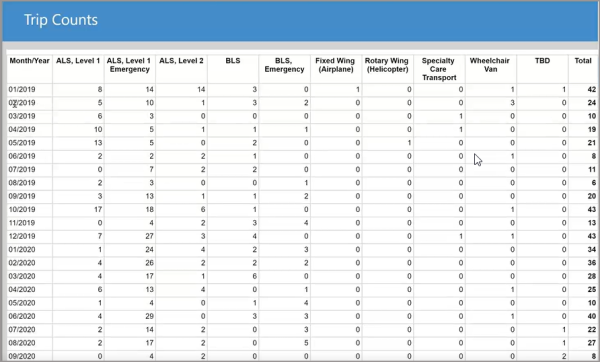Click Specialty Care Transport value 1 for 03/2019
This screenshot has height=362, width=600.
[x=461, y=116]
